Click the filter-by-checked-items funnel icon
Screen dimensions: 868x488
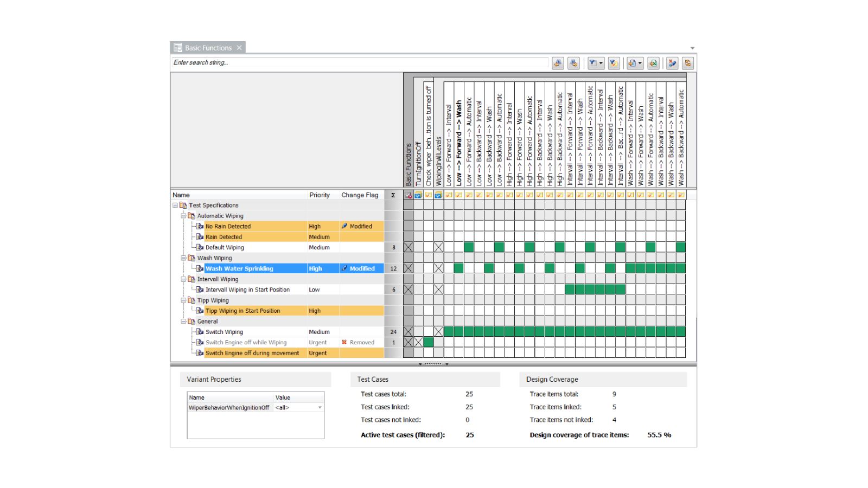point(614,63)
